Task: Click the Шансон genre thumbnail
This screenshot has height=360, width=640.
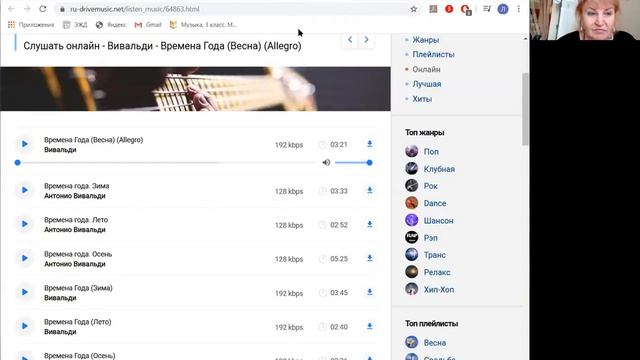Action: pyautogui.click(x=411, y=220)
